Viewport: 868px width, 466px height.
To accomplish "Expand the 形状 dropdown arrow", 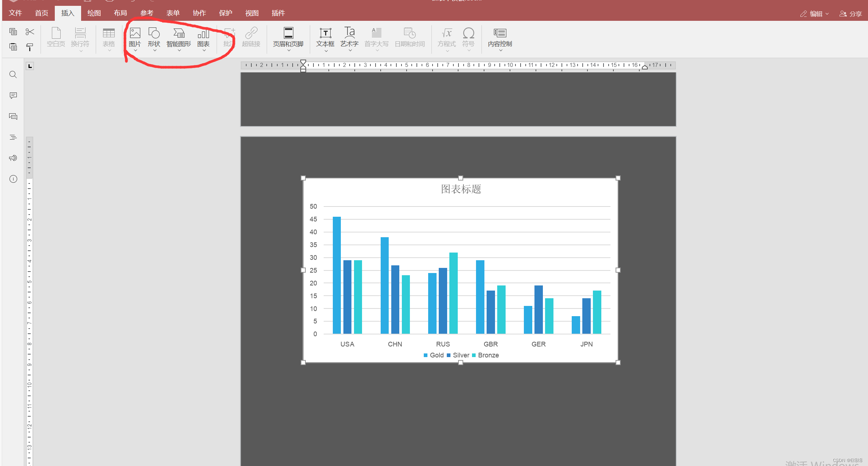I will click(x=155, y=50).
